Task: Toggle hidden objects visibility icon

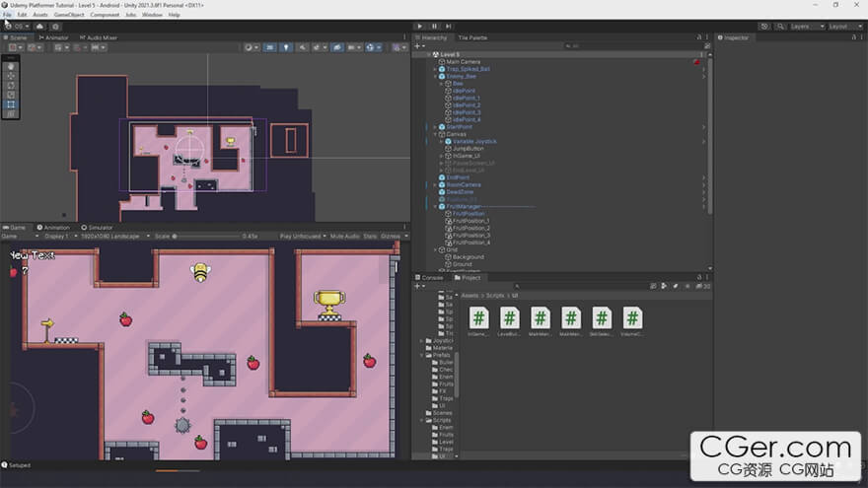Action: tap(337, 47)
